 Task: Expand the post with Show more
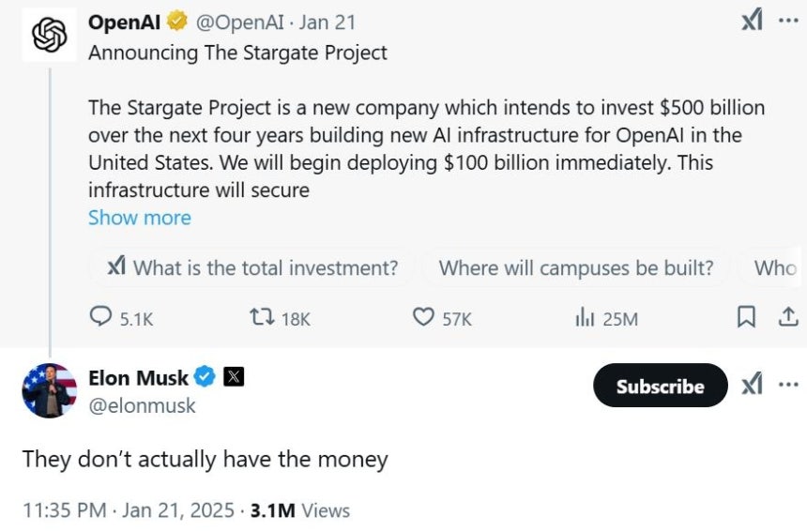coord(140,218)
